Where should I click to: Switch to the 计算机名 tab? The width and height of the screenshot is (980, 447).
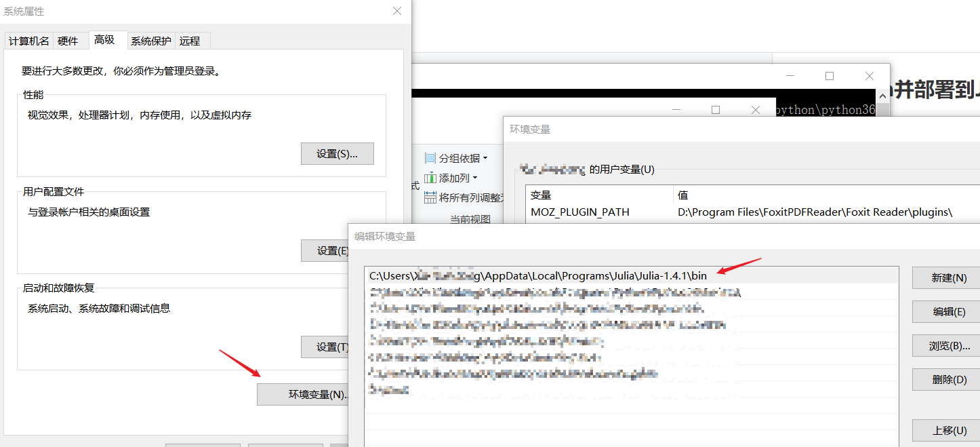28,41
